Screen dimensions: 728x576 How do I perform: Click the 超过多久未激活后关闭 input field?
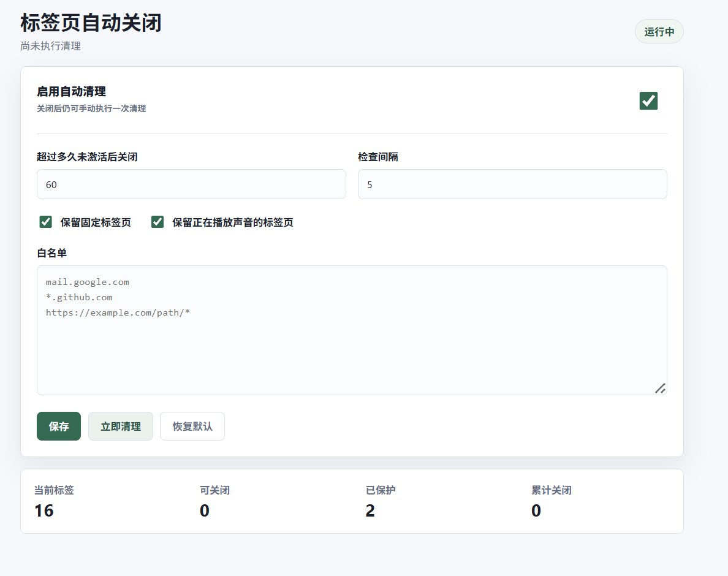(191, 184)
